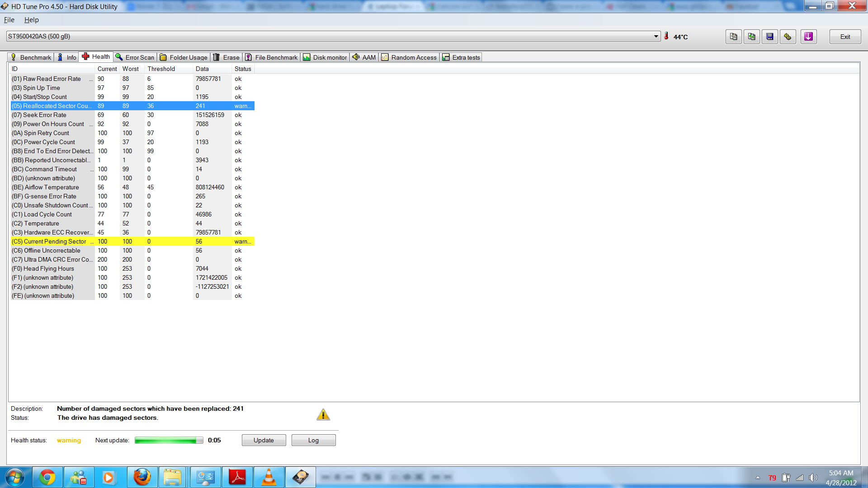This screenshot has width=868, height=488.
Task: Click the red thermometer temperature icon
Action: (666, 36)
